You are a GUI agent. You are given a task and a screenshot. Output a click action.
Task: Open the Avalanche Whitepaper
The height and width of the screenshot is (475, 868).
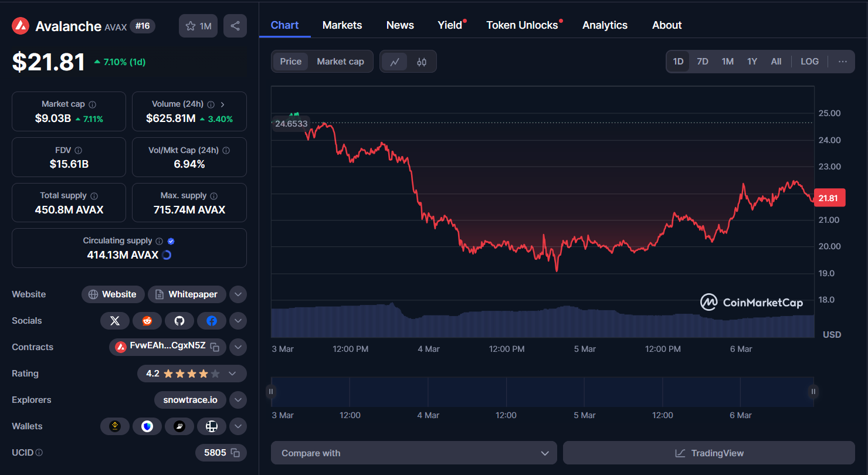187,294
